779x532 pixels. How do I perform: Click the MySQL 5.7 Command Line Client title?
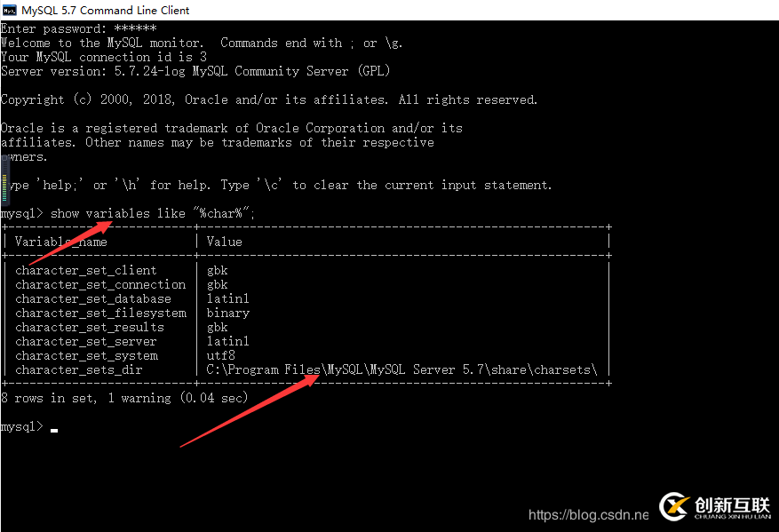click(107, 10)
